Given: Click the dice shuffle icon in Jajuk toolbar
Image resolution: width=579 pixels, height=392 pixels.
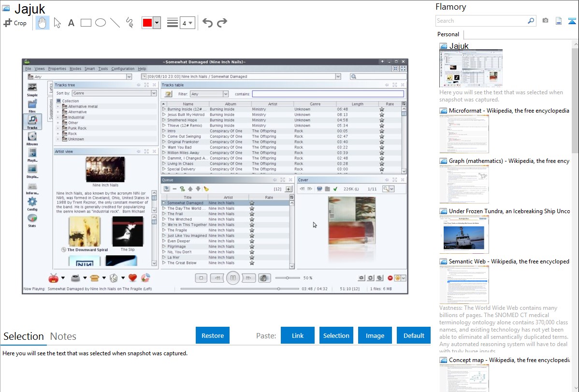Looking at the screenshot, I should coord(114,278).
